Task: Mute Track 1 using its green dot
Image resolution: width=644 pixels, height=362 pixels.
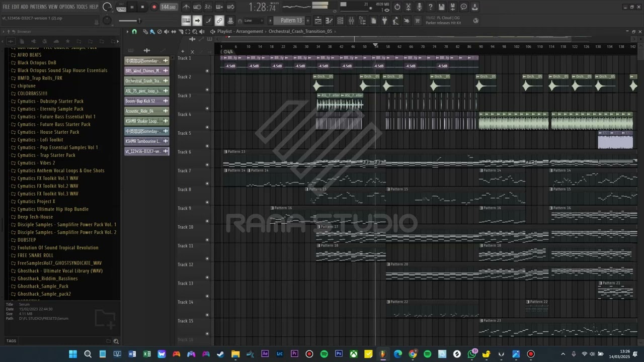Action: pos(207,71)
